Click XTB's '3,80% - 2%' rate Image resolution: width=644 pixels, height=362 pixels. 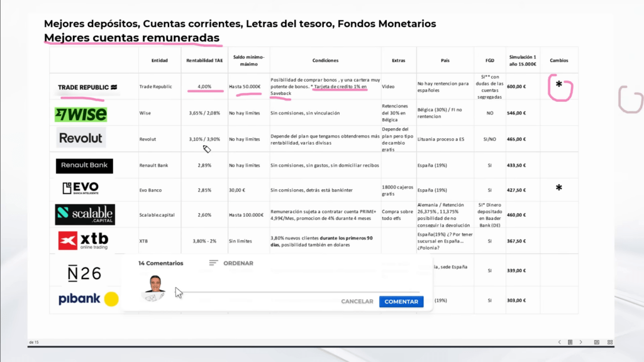pos(204,241)
